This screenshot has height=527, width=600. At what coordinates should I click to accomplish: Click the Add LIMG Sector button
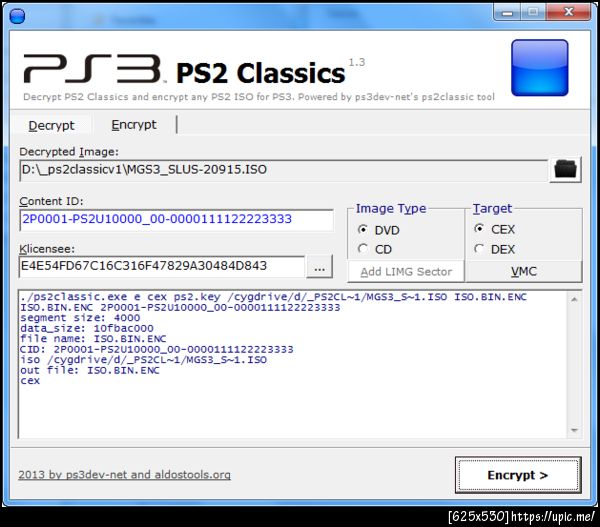406,272
